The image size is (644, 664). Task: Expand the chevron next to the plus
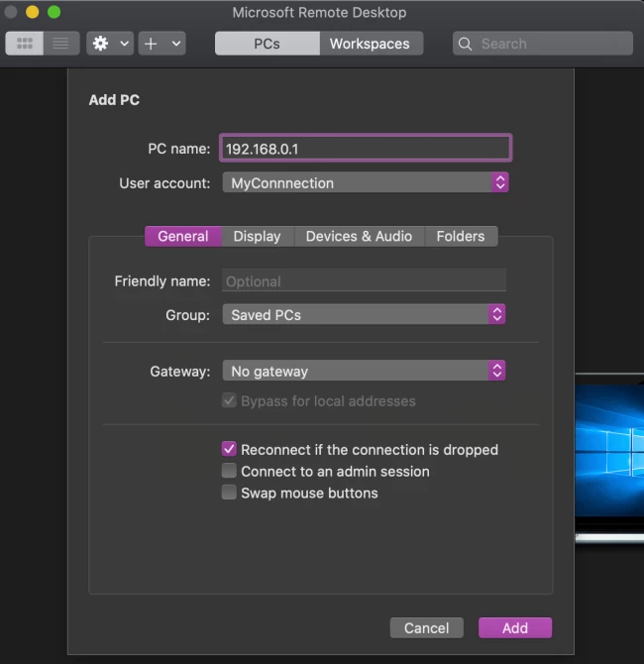click(x=176, y=44)
